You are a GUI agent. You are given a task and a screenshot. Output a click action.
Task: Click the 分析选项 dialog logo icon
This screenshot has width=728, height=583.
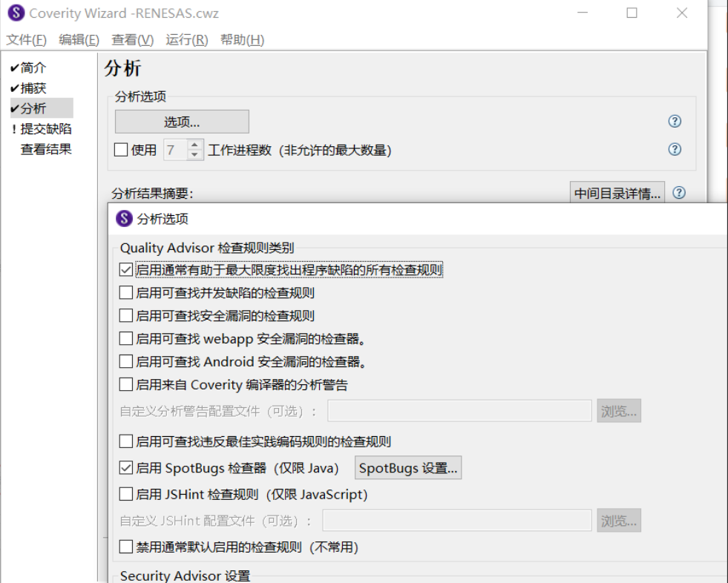coord(124,218)
